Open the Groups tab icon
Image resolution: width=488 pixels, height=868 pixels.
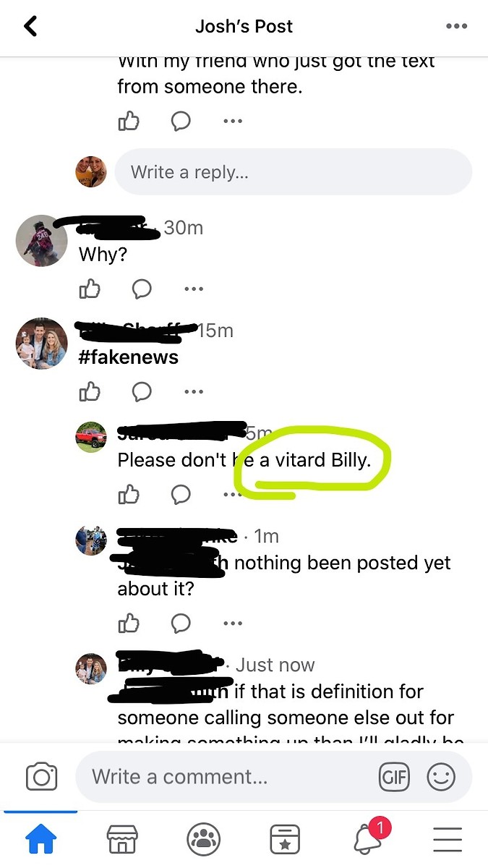click(204, 840)
